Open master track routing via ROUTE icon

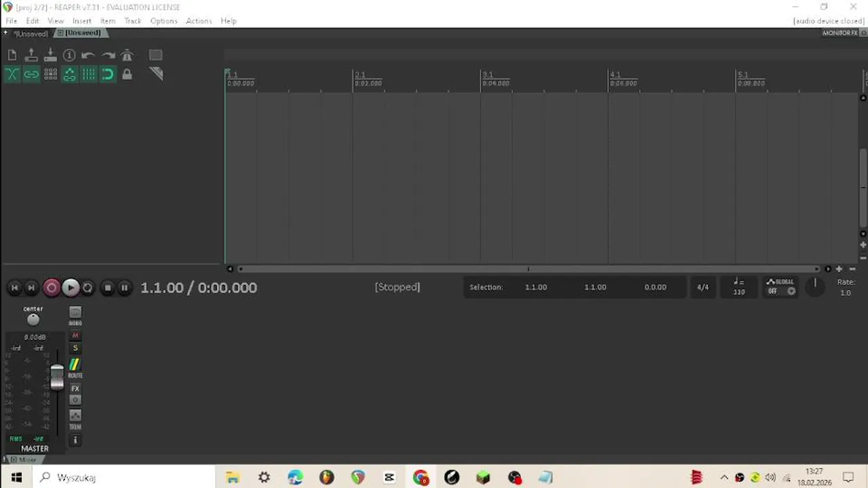(x=75, y=365)
